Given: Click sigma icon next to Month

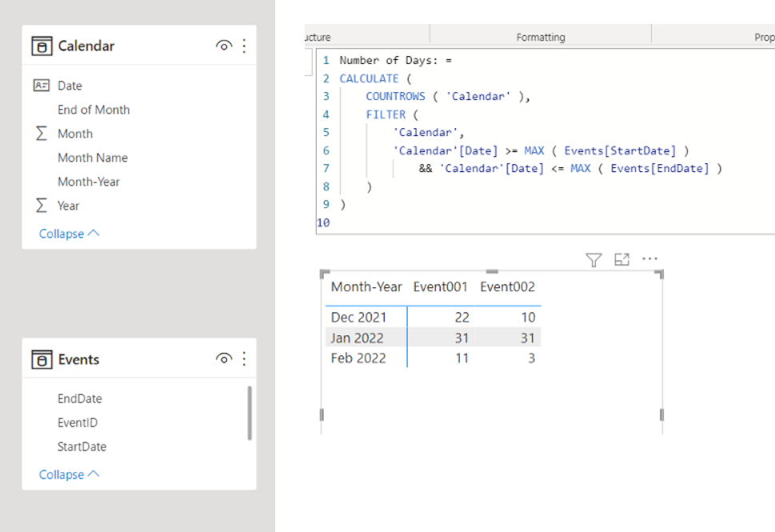Looking at the screenshot, I should (x=42, y=134).
